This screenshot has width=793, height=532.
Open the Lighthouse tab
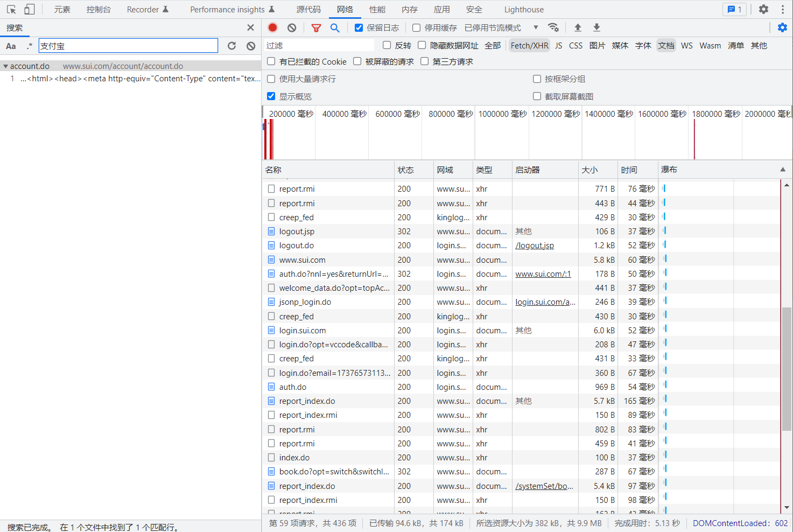coord(523,9)
